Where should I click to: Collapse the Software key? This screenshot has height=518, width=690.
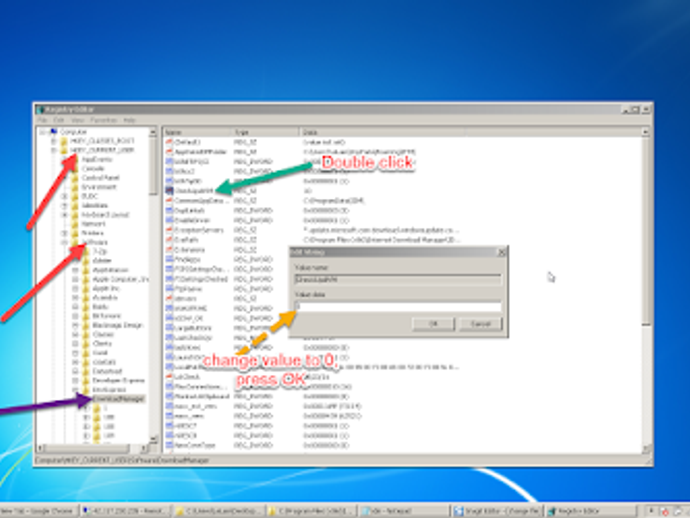(x=64, y=242)
